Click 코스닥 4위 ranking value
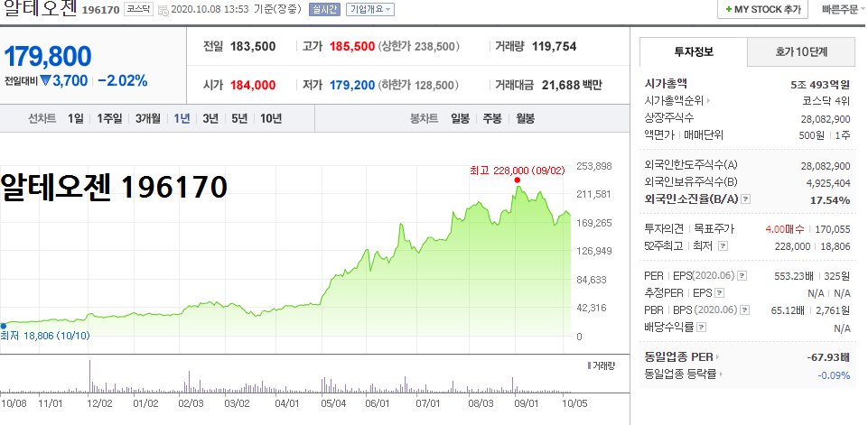 (x=826, y=101)
